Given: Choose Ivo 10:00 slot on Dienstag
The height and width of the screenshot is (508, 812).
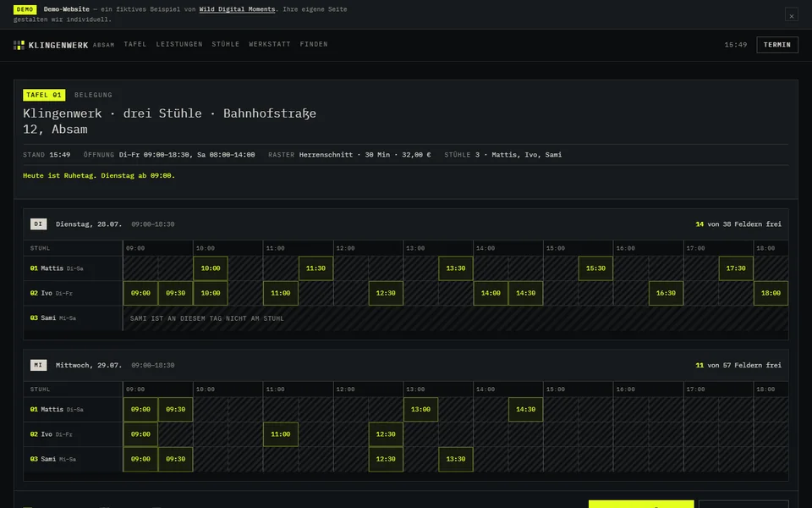Looking at the screenshot, I should 211,294.
